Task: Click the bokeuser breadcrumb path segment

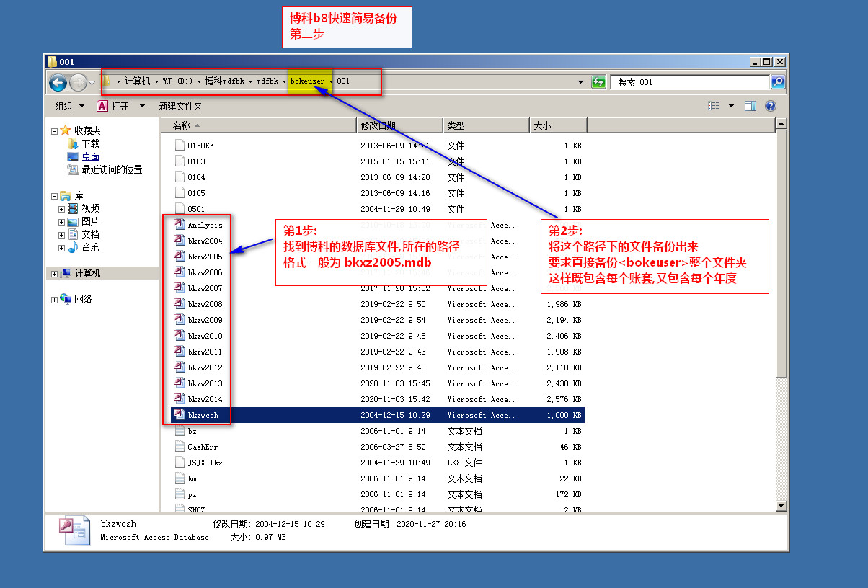Action: tap(307, 81)
